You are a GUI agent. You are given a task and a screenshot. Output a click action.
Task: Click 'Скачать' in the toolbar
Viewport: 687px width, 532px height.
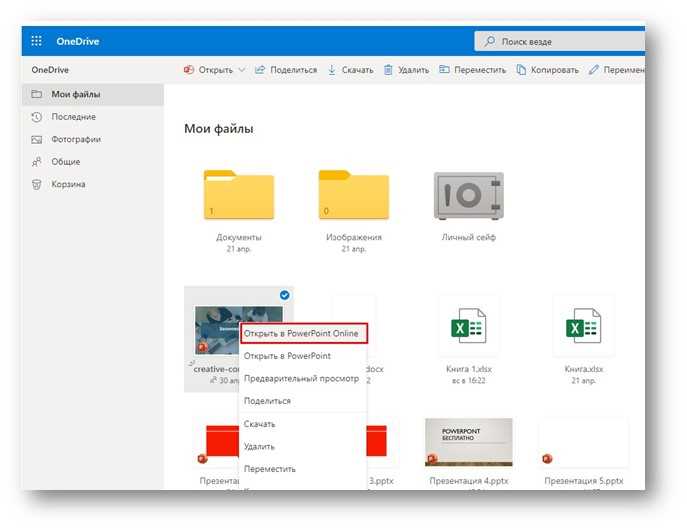point(358,70)
